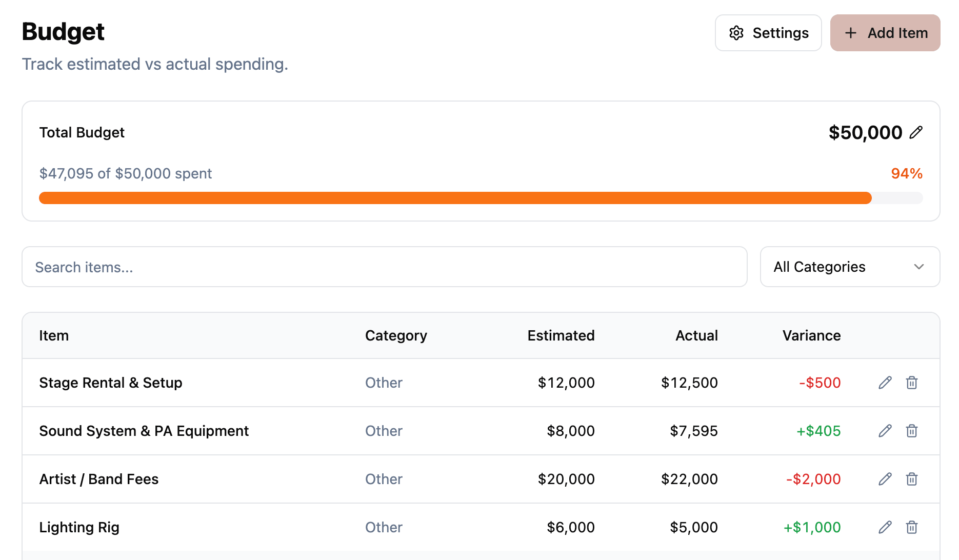Open the All Categories dropdown

tap(849, 267)
